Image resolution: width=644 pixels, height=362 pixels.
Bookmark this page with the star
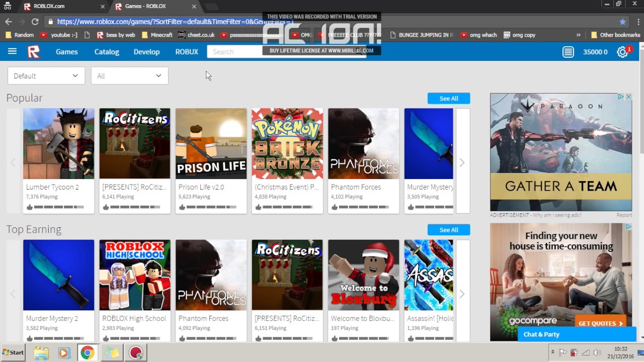pyautogui.click(x=622, y=22)
